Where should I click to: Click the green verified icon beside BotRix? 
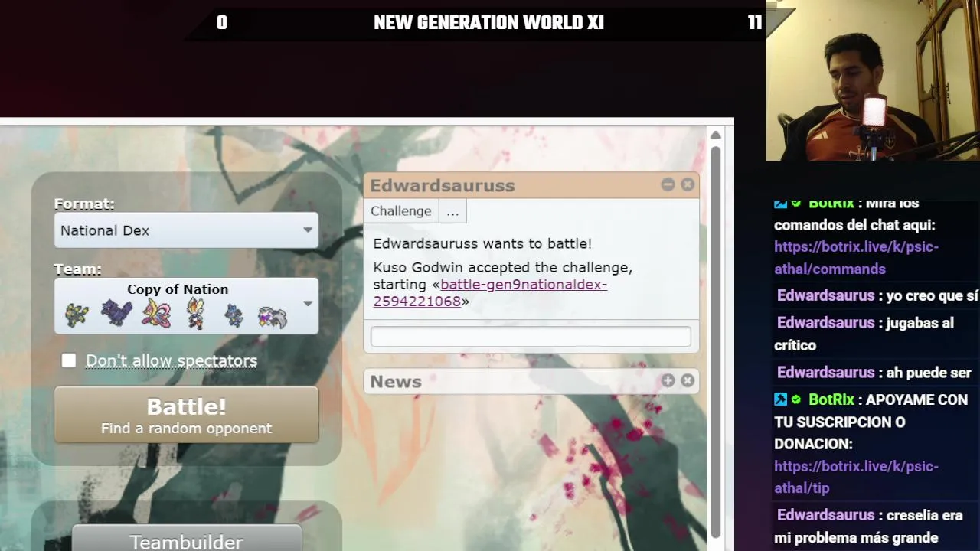point(796,399)
